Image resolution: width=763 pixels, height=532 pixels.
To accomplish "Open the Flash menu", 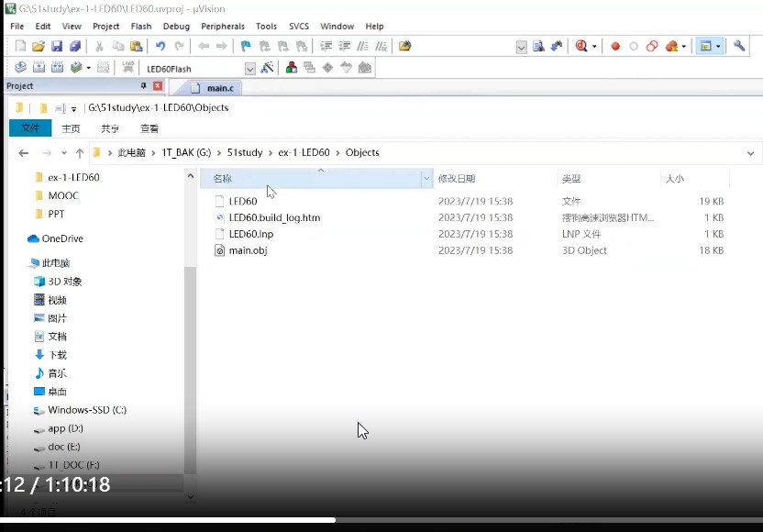I will [x=141, y=27].
